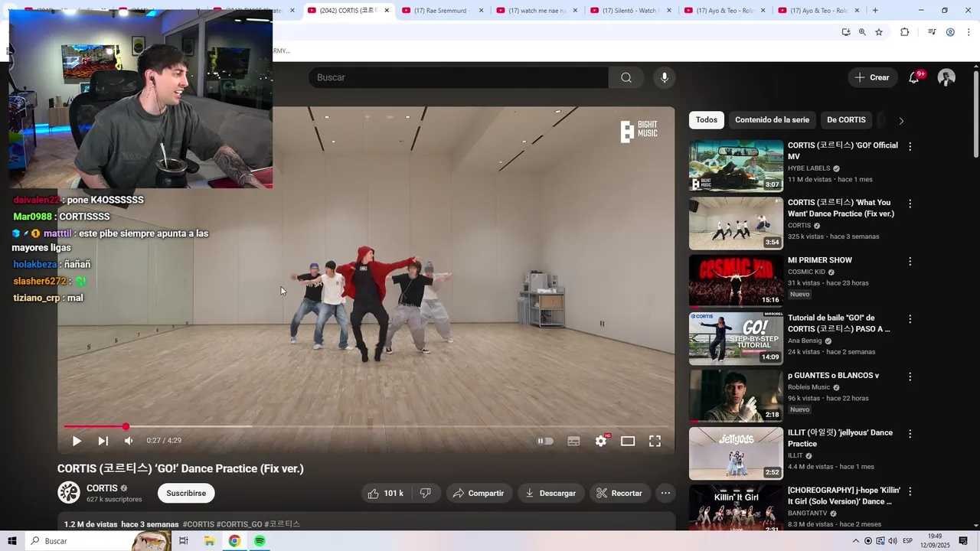Open options for CORTIS 'GO!' Official MV
Viewport: 980px width, 551px height.
point(910,146)
